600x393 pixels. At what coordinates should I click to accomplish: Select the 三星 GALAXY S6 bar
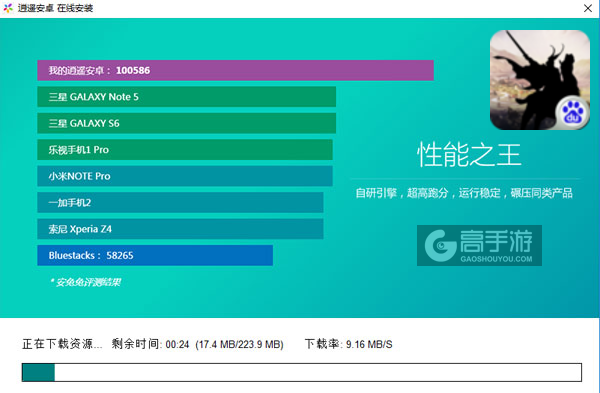pyautogui.click(x=186, y=123)
